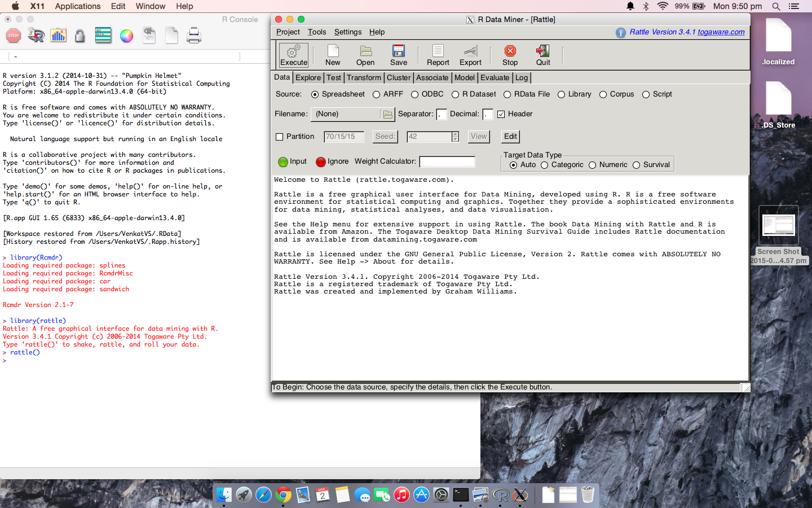Viewport: 812px width, 508px height.
Task: Set Target Data Type to Categoric
Action: [562, 165]
